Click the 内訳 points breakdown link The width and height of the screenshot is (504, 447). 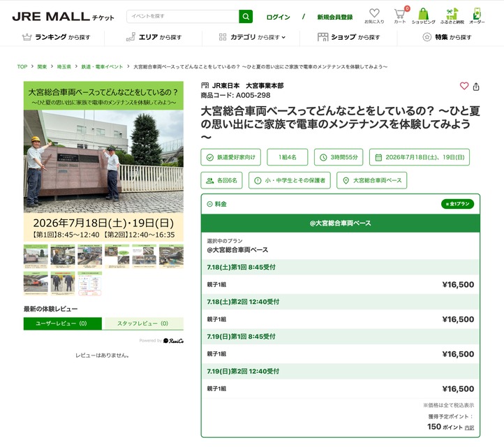pyautogui.click(x=469, y=427)
